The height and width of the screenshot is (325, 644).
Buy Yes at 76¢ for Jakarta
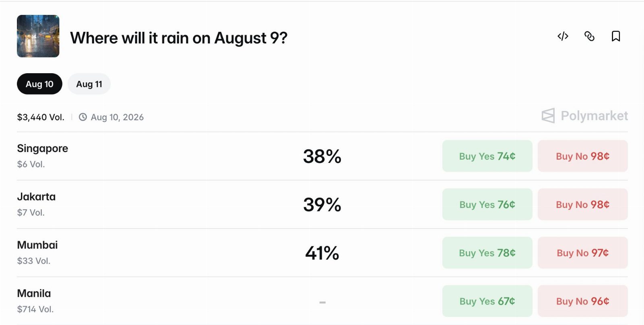pyautogui.click(x=487, y=204)
